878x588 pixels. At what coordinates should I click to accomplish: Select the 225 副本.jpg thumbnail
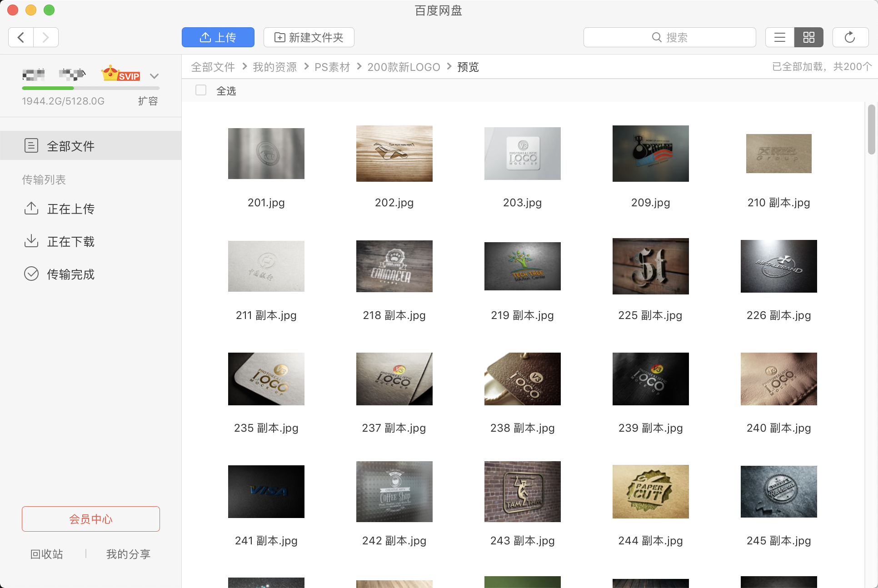tap(651, 266)
